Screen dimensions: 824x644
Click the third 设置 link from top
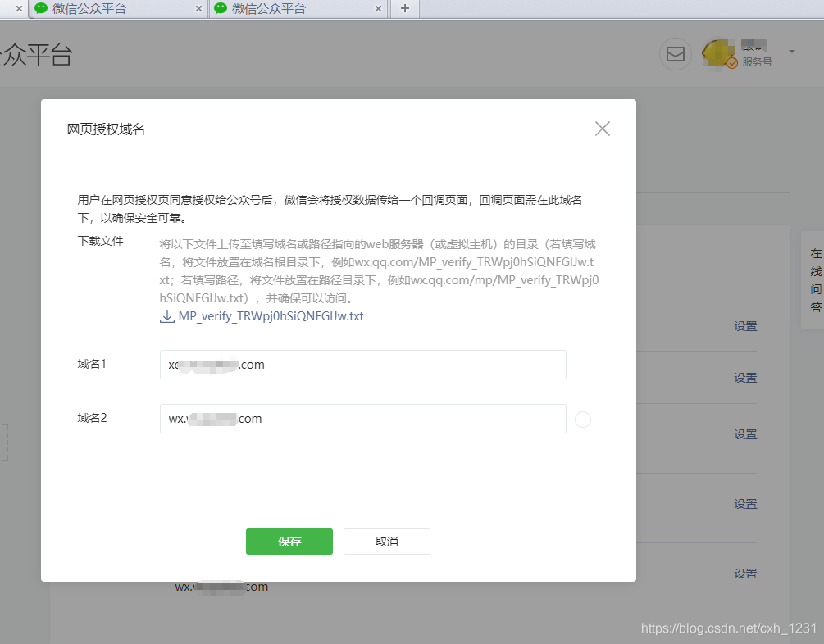[x=745, y=434]
